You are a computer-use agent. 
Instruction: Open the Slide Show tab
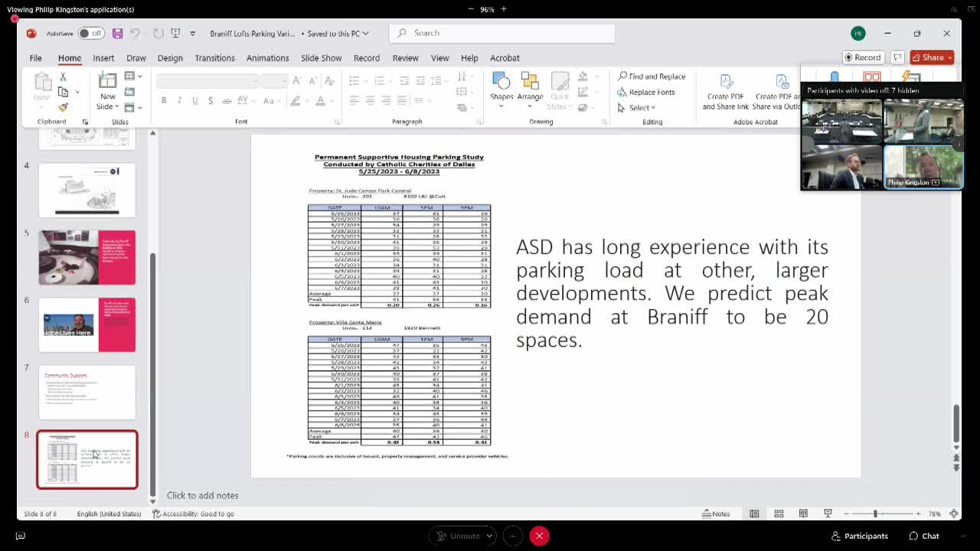[x=321, y=57]
